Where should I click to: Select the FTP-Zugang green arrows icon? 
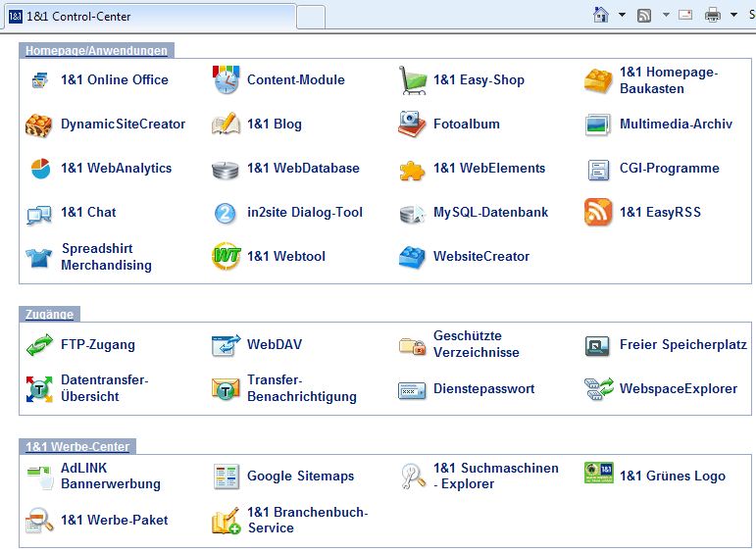coord(39,345)
